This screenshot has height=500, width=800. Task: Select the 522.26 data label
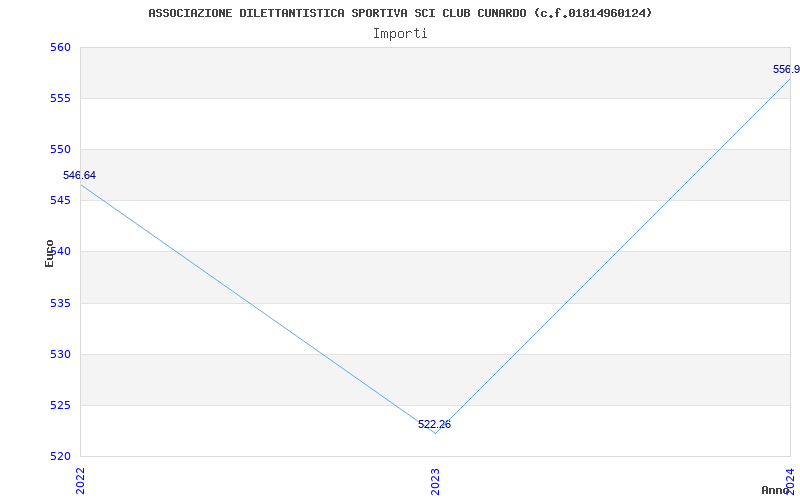coord(434,424)
